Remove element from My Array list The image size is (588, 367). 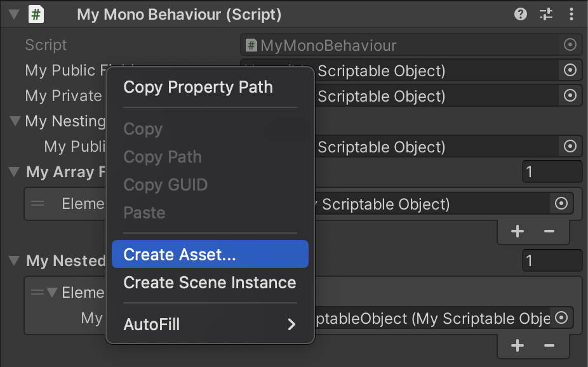coord(549,231)
